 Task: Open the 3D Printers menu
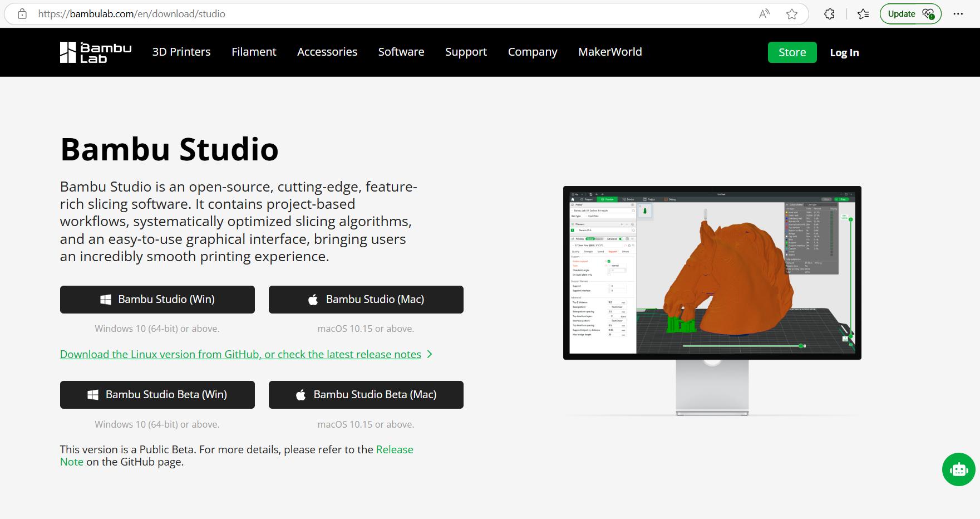tap(181, 52)
